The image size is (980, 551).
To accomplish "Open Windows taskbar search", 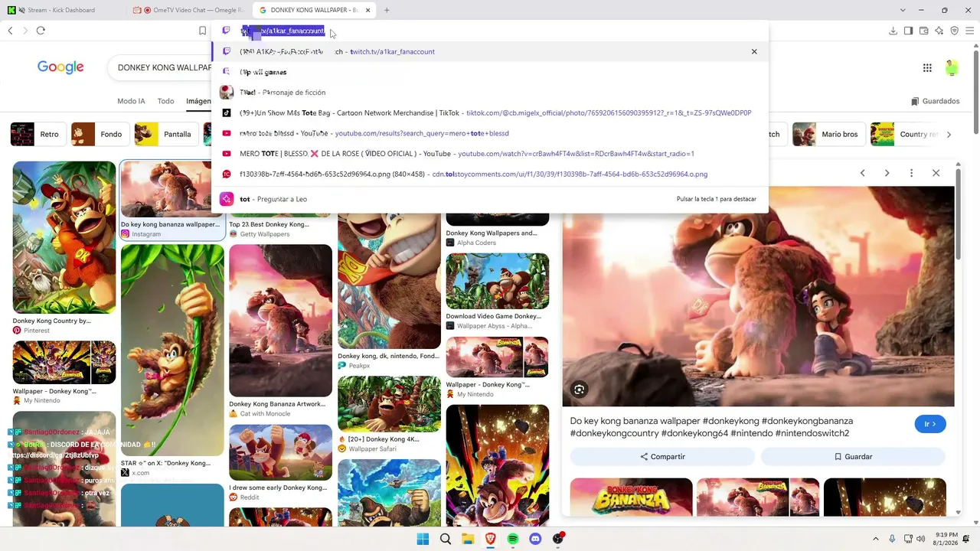I will coord(446,539).
